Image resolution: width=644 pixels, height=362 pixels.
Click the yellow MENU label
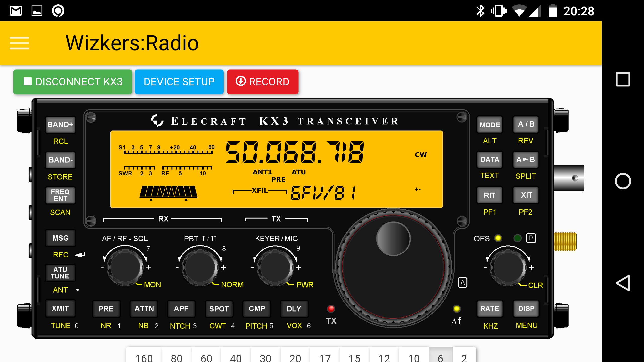(x=527, y=325)
